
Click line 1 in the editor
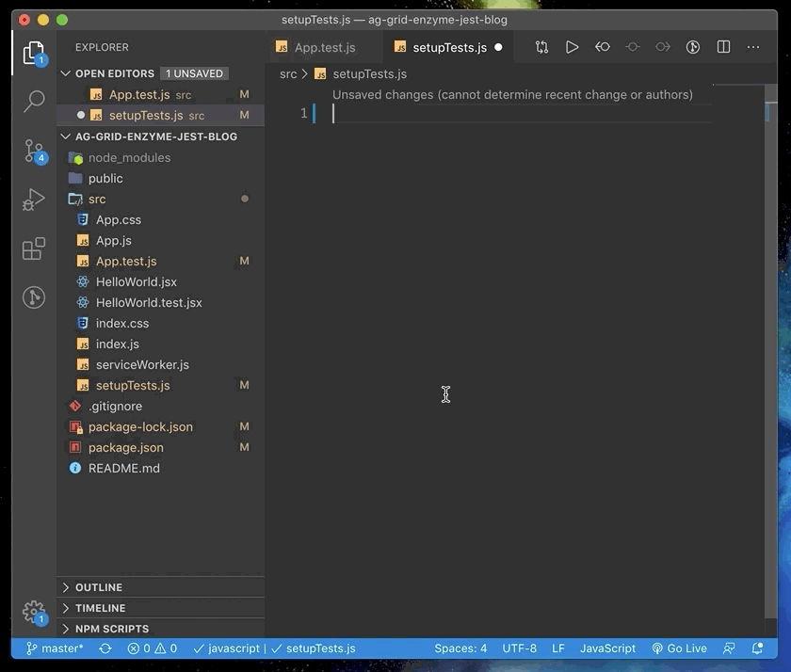tap(522, 114)
